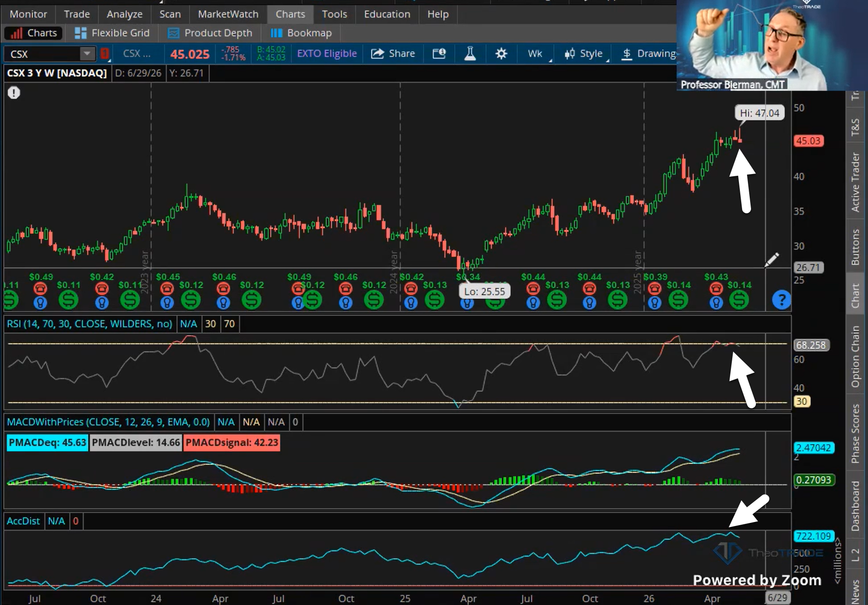The image size is (868, 605).
Task: Select the Charts sub-tab with bar icon
Action: coord(33,33)
